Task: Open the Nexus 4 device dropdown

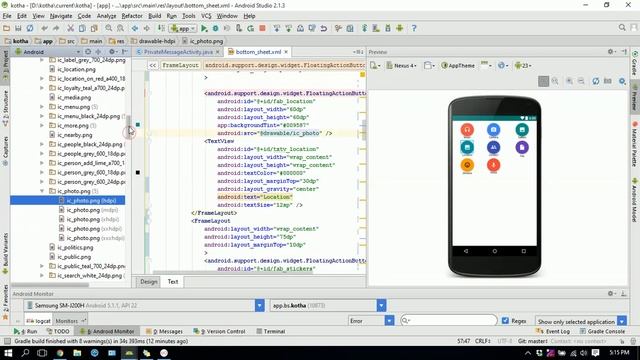Action: [x=402, y=65]
